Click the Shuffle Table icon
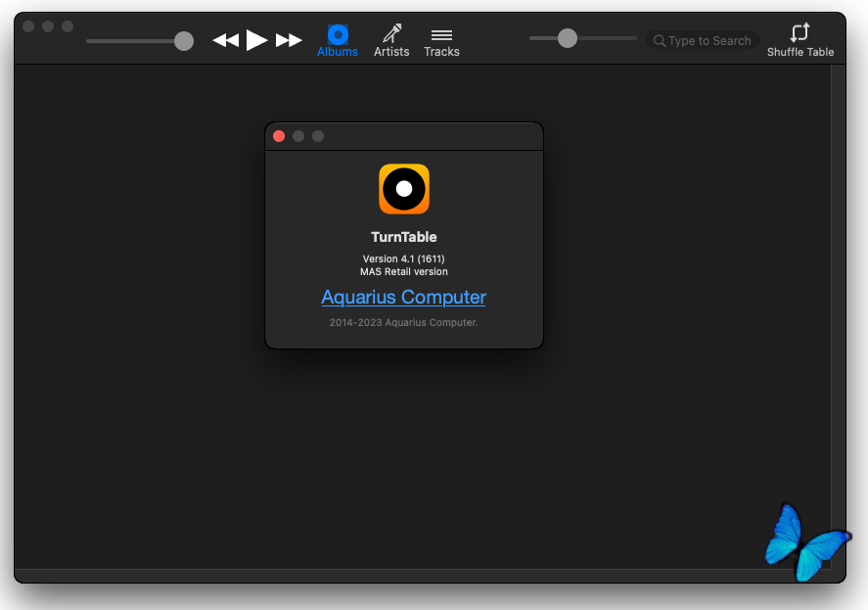The height and width of the screenshot is (610, 868). 799,32
